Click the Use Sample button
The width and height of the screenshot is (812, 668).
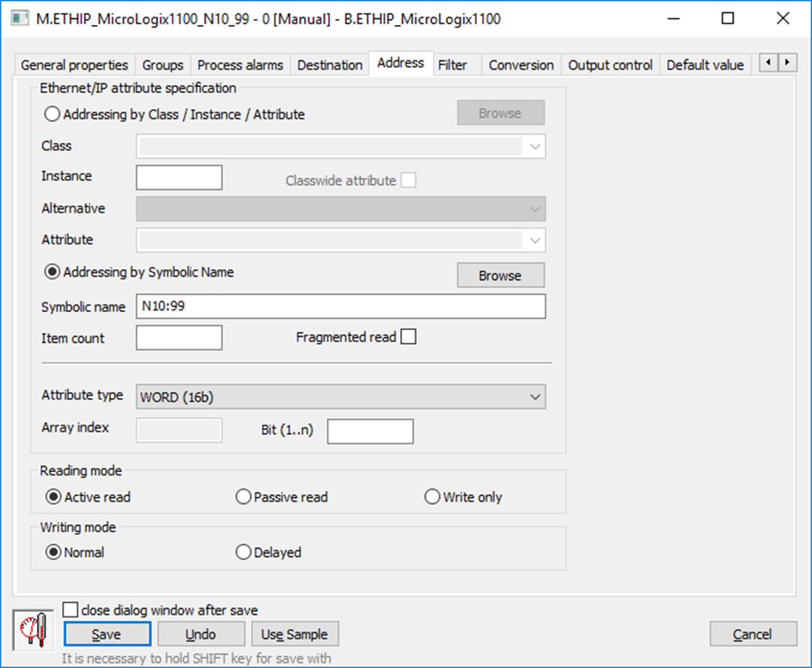click(x=295, y=634)
